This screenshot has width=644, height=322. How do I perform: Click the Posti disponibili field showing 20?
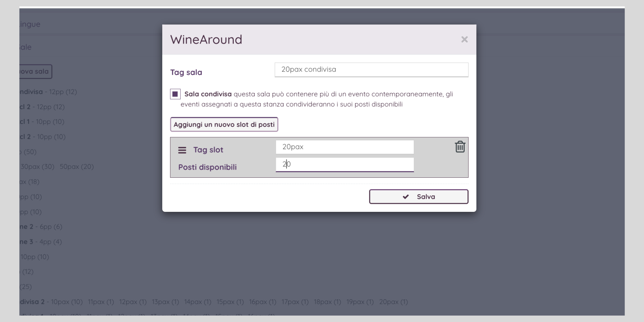coord(345,165)
